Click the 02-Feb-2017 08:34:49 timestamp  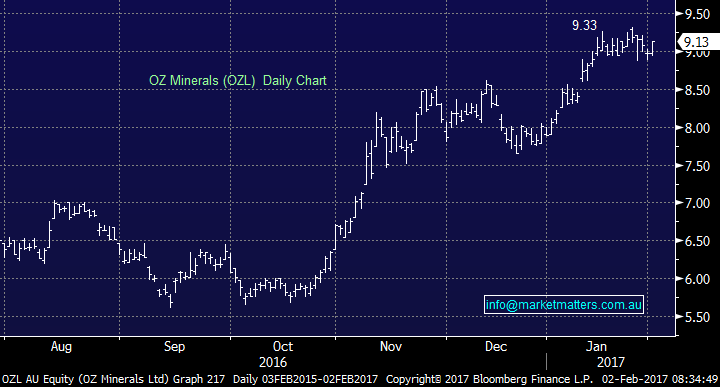(x=660, y=379)
